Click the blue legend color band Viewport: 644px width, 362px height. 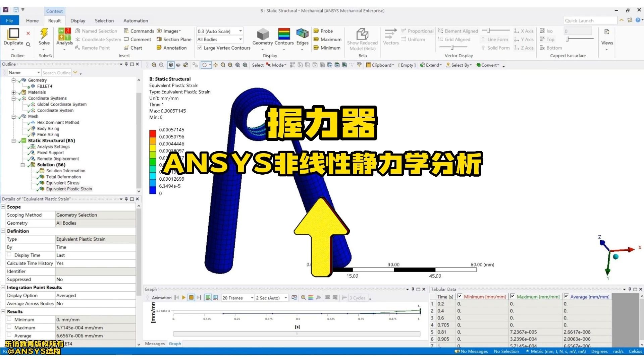153,190
